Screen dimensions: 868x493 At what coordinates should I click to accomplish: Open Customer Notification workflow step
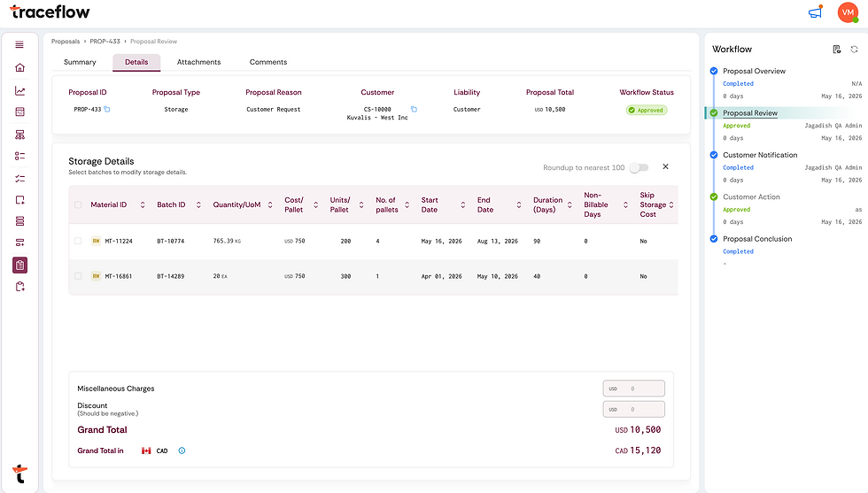[760, 155]
